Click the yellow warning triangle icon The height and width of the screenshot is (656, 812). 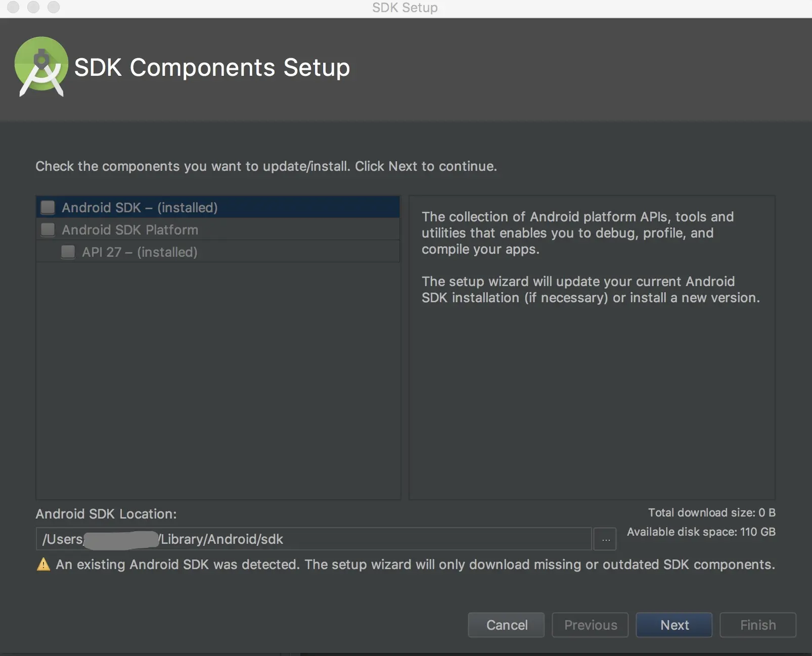pos(43,565)
